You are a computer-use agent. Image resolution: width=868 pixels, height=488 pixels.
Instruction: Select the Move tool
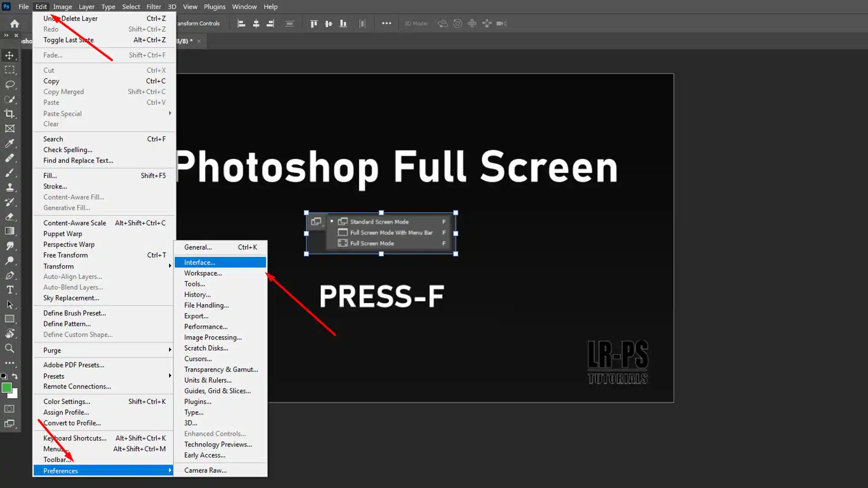point(9,55)
